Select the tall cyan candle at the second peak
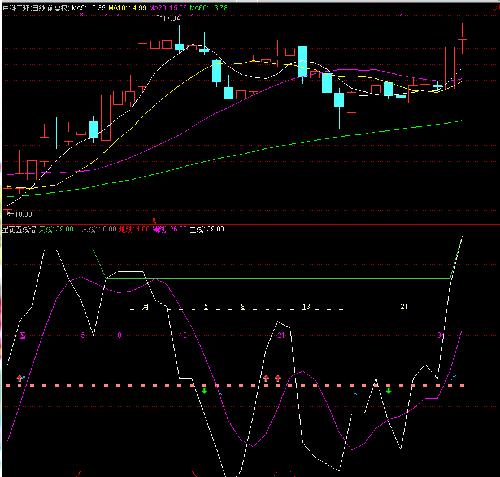The image size is (500, 477). pos(302,63)
